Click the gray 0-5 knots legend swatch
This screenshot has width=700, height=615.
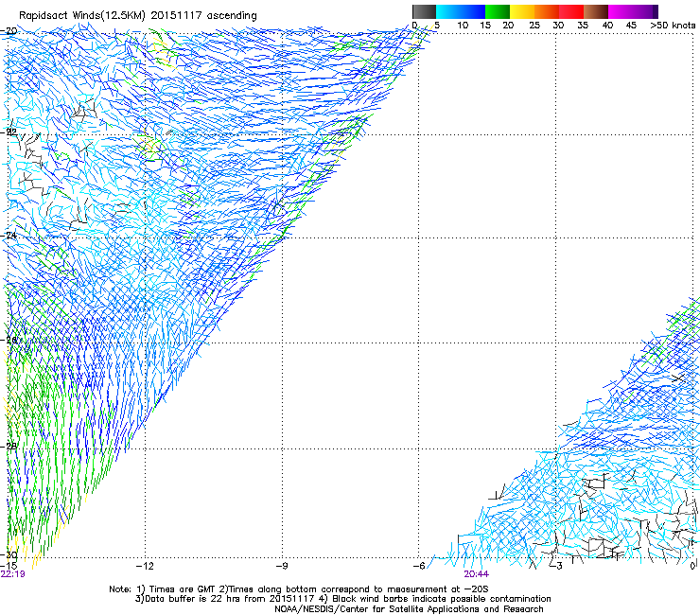(x=424, y=11)
